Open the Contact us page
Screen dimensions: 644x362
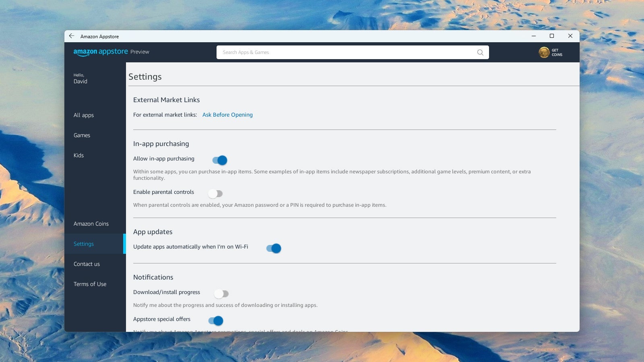coord(87,264)
